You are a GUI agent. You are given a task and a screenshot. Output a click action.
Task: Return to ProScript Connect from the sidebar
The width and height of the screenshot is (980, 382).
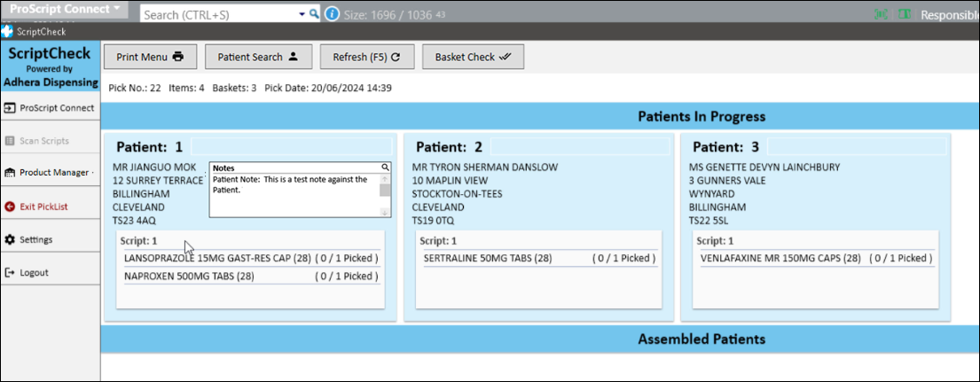pyautogui.click(x=50, y=107)
